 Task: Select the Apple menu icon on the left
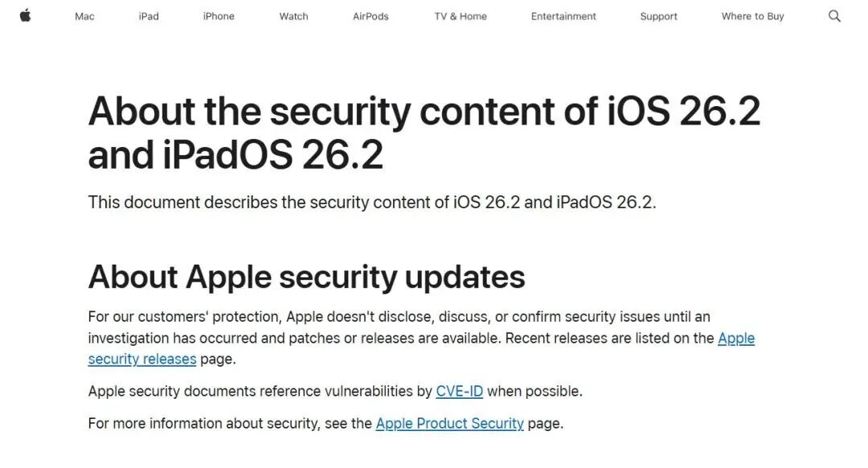coord(25,14)
